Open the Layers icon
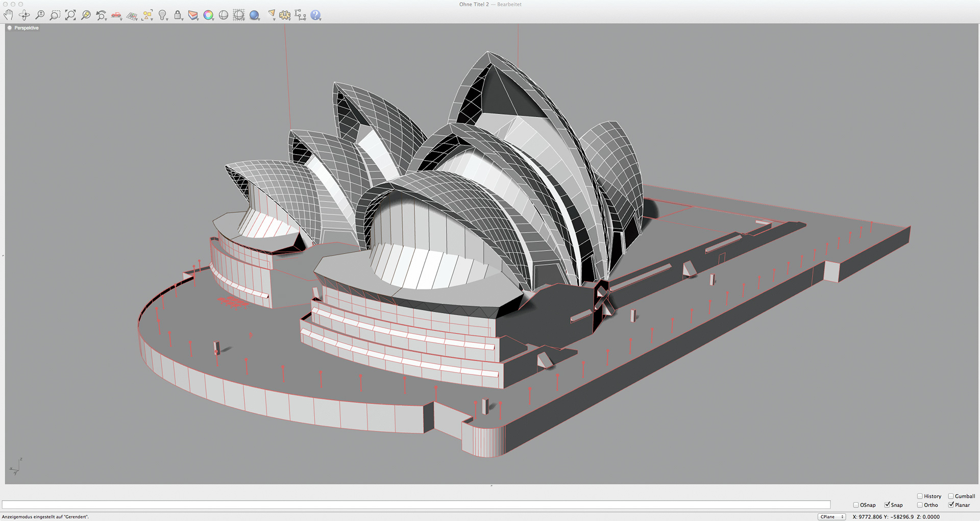The height and width of the screenshot is (521, 980). pos(193,15)
